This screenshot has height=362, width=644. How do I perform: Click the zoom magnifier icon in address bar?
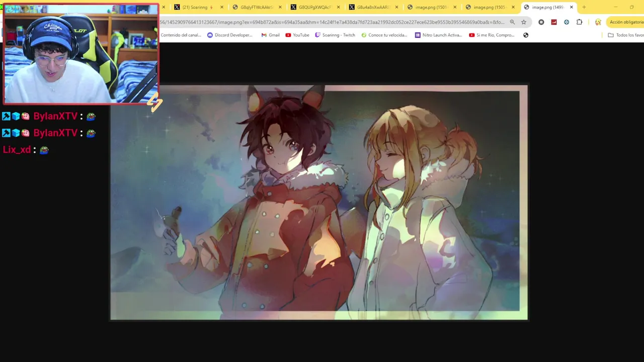[512, 22]
